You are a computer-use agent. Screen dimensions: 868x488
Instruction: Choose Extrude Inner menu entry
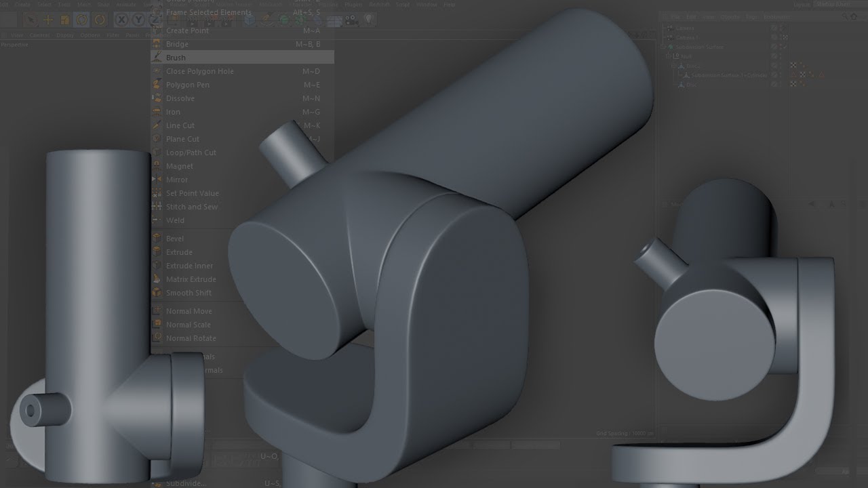click(x=190, y=266)
